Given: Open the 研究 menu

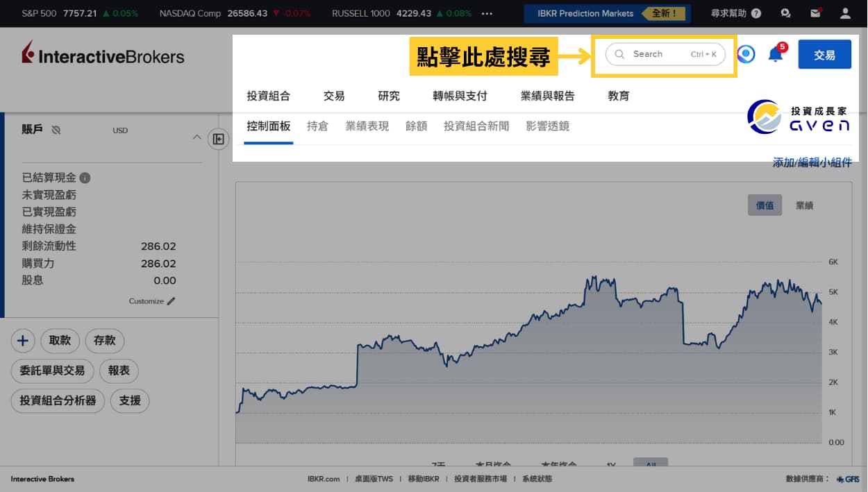Looking at the screenshot, I should point(389,96).
